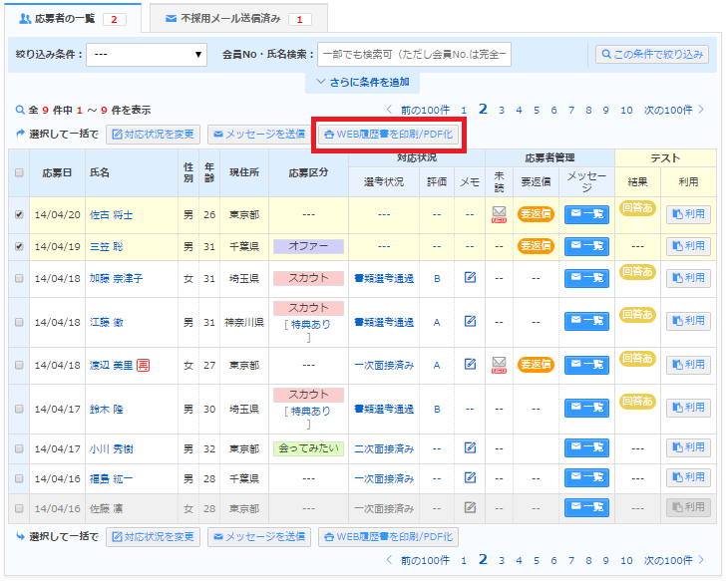Check the checkbox for 江藤 徹

tap(19, 322)
